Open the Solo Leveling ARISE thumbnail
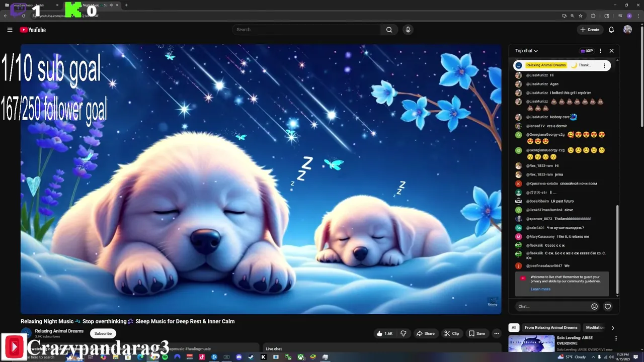 point(531,343)
